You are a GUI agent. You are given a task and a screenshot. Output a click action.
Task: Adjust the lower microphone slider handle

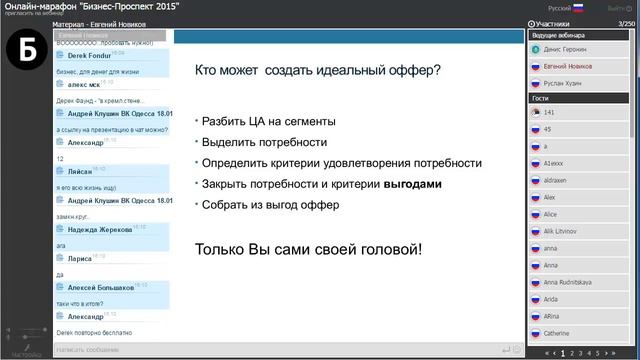(x=25, y=337)
